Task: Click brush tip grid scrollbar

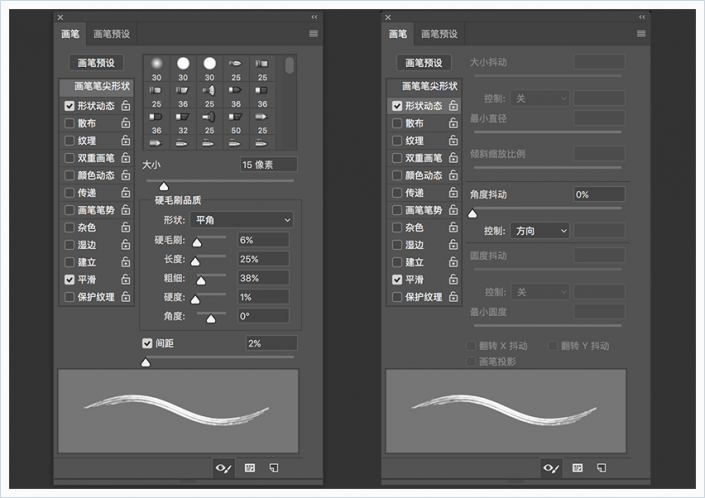Action: (290, 65)
